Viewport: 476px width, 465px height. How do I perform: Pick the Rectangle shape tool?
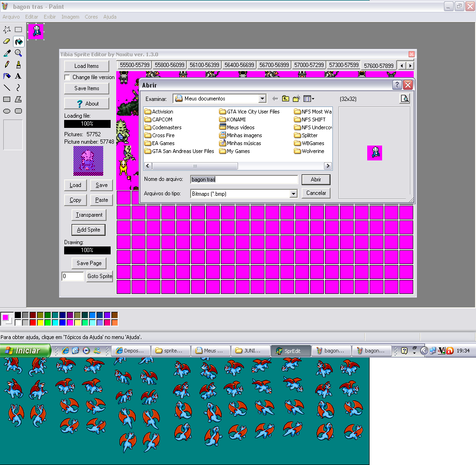click(7, 100)
